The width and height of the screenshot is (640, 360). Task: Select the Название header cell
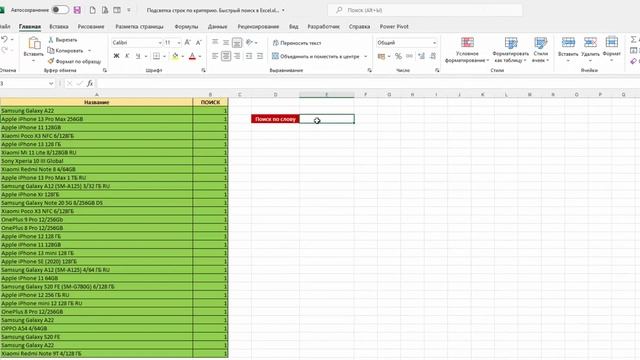click(x=96, y=102)
